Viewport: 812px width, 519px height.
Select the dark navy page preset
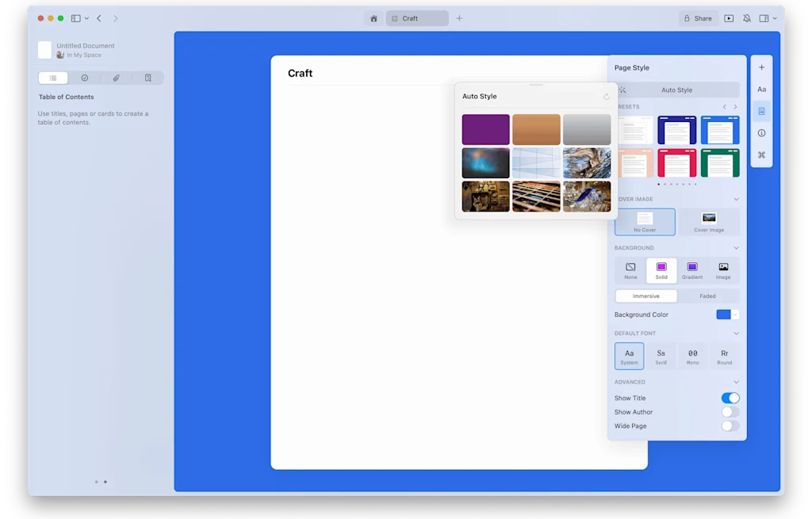click(677, 130)
